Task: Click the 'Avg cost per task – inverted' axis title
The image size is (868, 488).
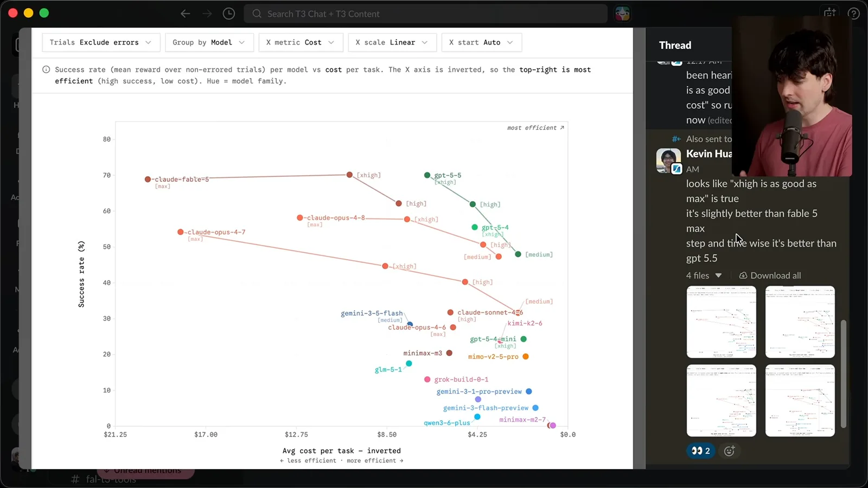Action: tap(341, 451)
